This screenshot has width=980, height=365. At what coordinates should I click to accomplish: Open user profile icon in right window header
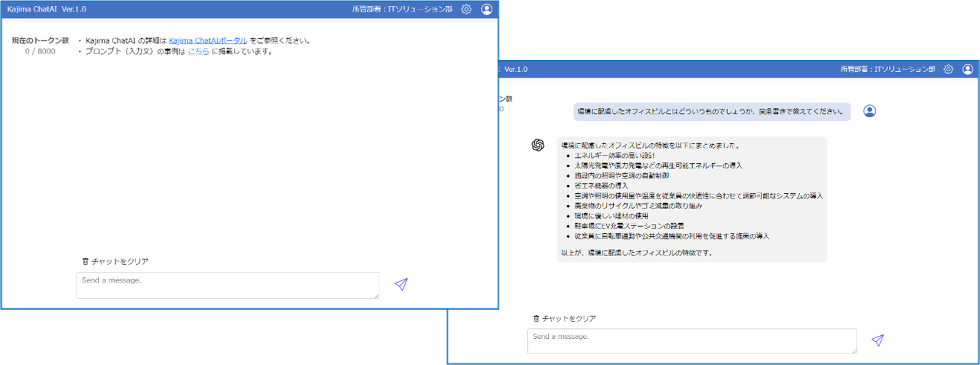coord(968,69)
